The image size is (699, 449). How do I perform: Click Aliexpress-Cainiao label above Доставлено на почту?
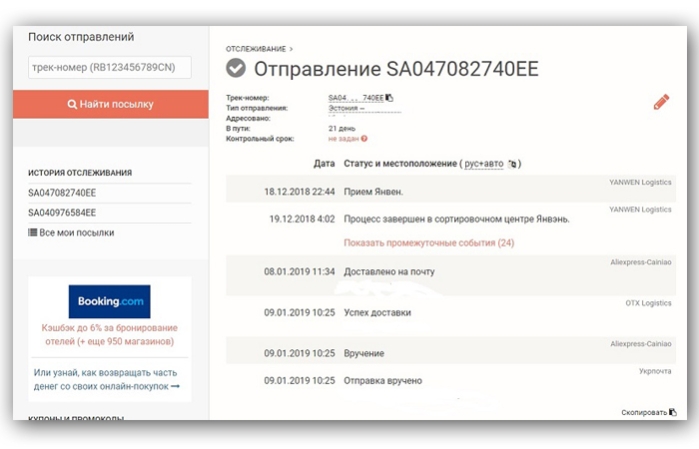(x=641, y=262)
